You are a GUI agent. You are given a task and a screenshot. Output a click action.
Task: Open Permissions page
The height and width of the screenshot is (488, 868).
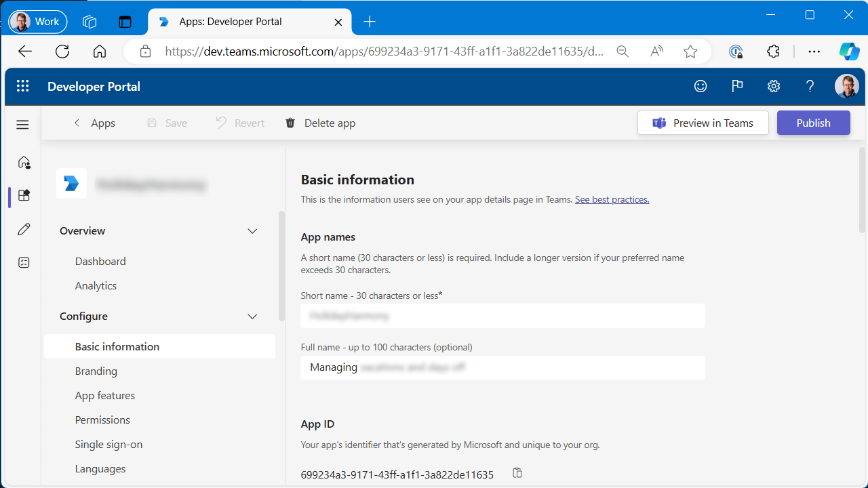click(x=102, y=420)
